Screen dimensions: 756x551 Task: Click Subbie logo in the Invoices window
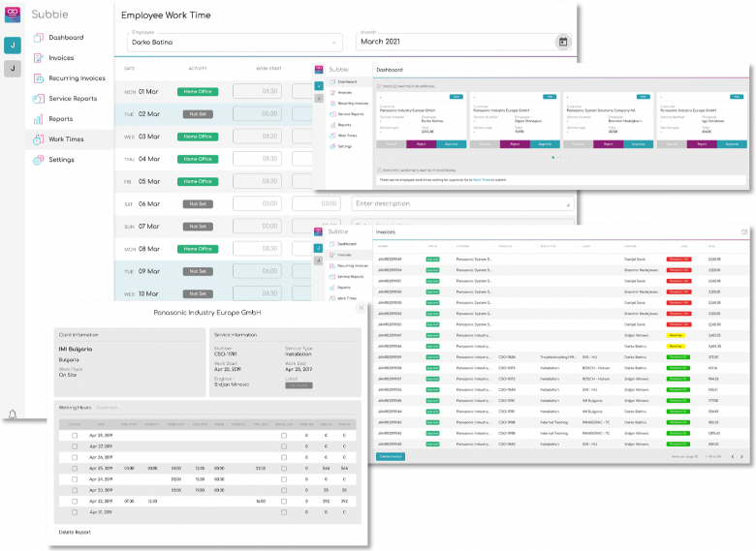pos(318,231)
